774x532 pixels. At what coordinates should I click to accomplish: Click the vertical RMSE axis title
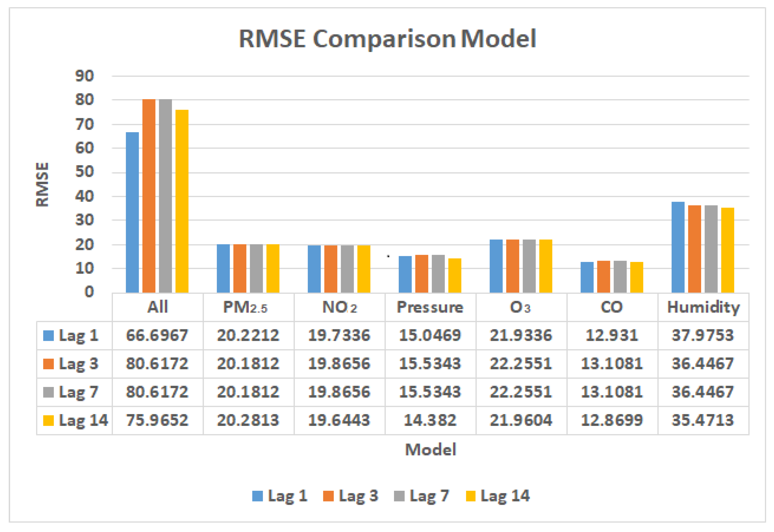tap(42, 184)
